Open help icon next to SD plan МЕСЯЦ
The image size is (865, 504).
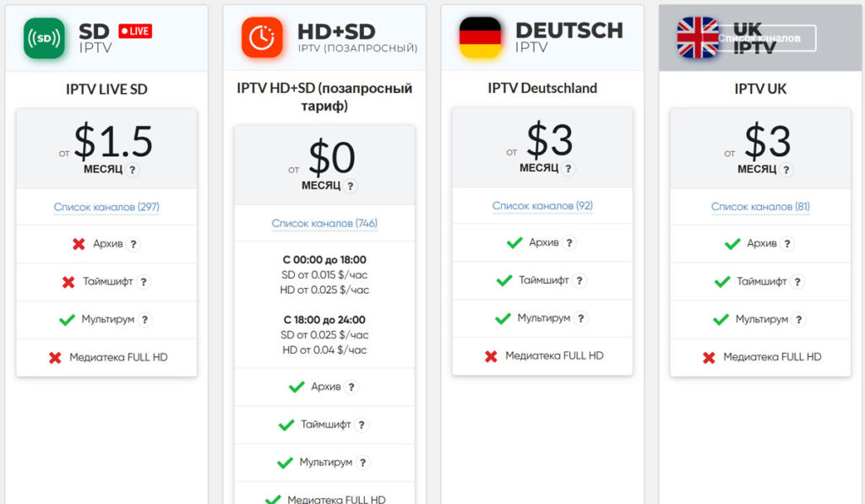click(x=133, y=170)
